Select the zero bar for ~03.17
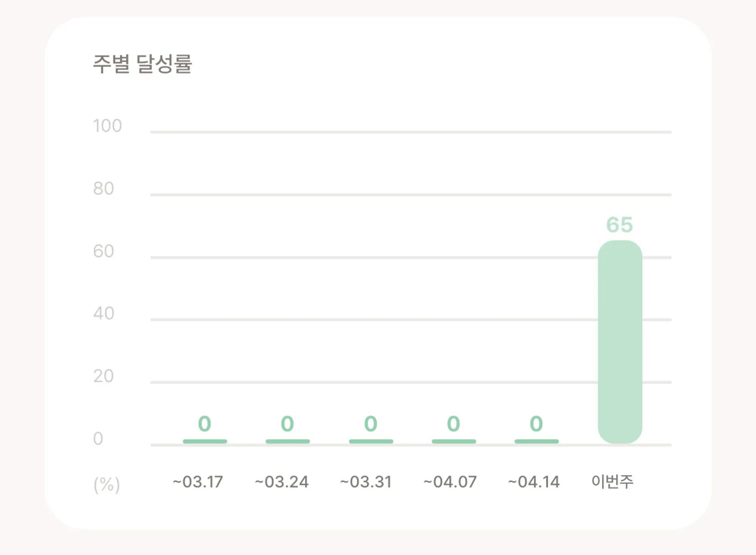 pos(205,441)
